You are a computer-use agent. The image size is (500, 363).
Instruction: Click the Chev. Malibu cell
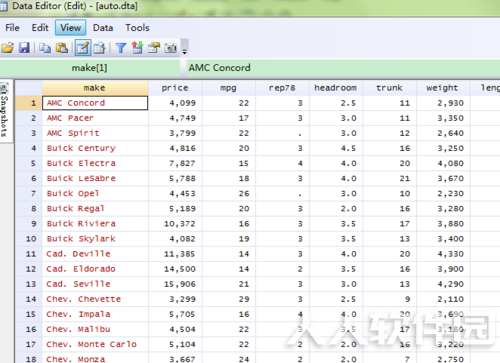coord(95,329)
